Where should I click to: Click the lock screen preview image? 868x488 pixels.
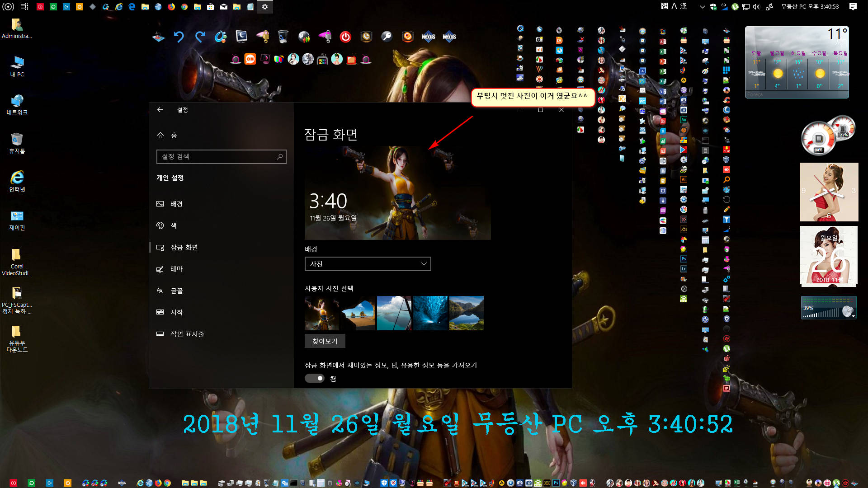[x=398, y=192]
